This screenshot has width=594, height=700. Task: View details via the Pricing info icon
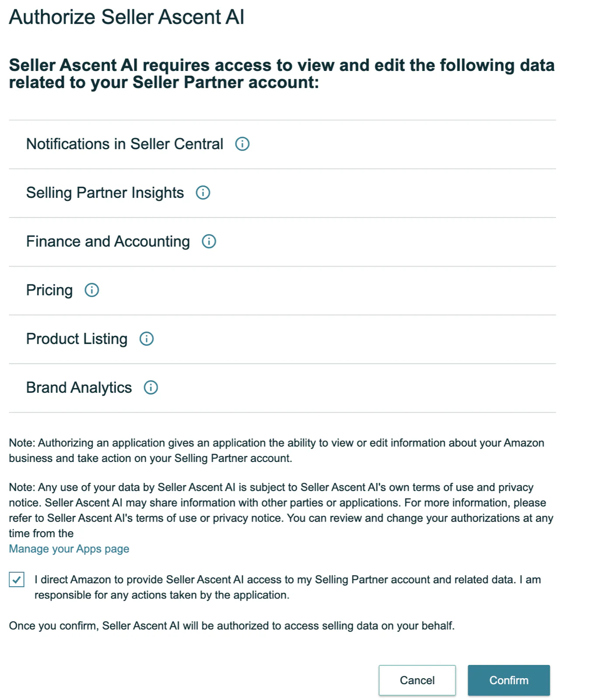pos(91,290)
